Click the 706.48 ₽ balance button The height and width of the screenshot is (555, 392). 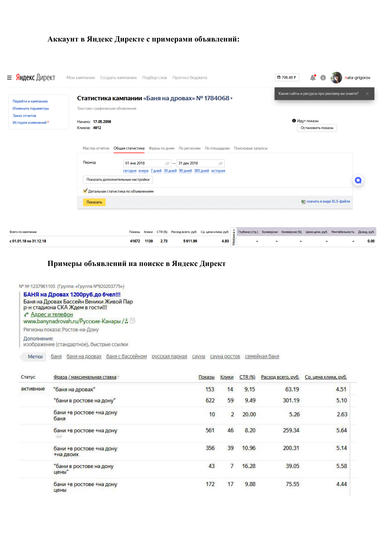pyautogui.click(x=287, y=77)
